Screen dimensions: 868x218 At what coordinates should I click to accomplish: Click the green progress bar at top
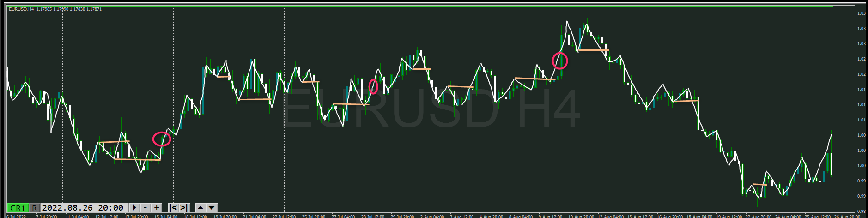pyautogui.click(x=416, y=6)
